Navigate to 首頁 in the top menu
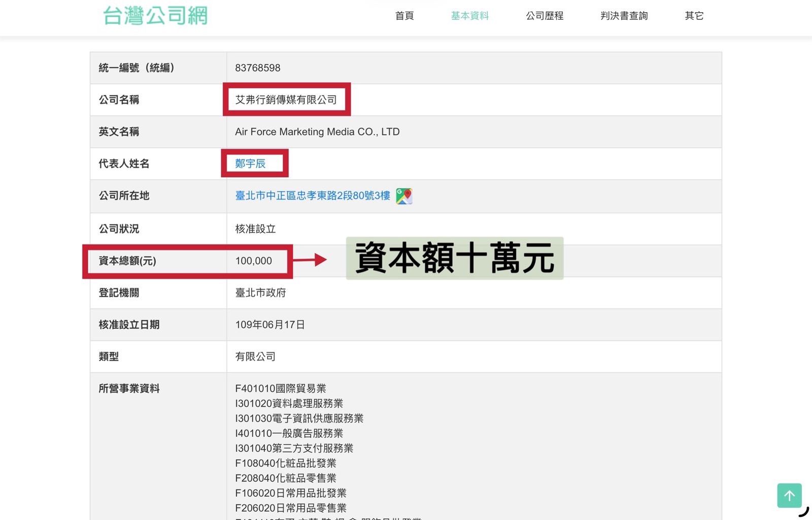The width and height of the screenshot is (812, 520). (403, 16)
